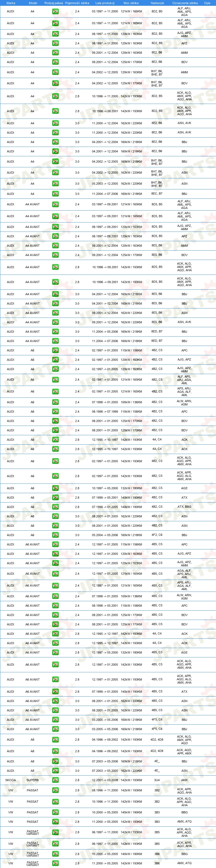
Task: Click the 05.2003 -> 12.2005 production cell
Action: tap(105, 184)
